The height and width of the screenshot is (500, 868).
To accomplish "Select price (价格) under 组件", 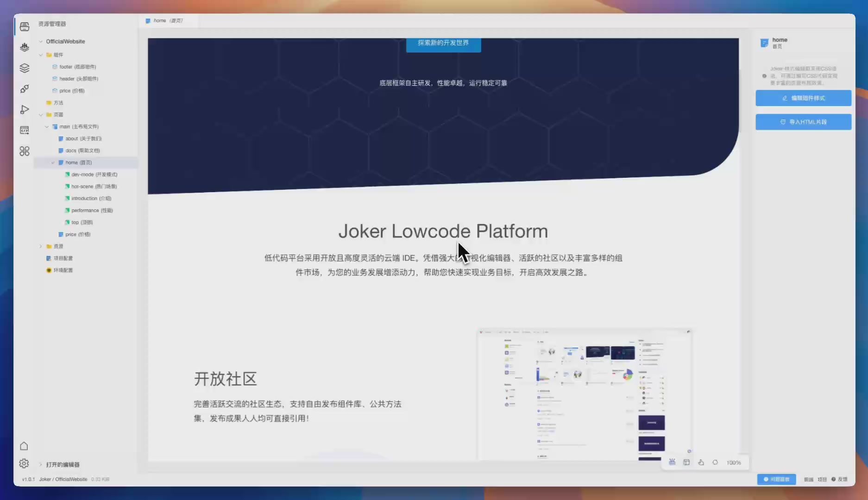I will 72,91.
